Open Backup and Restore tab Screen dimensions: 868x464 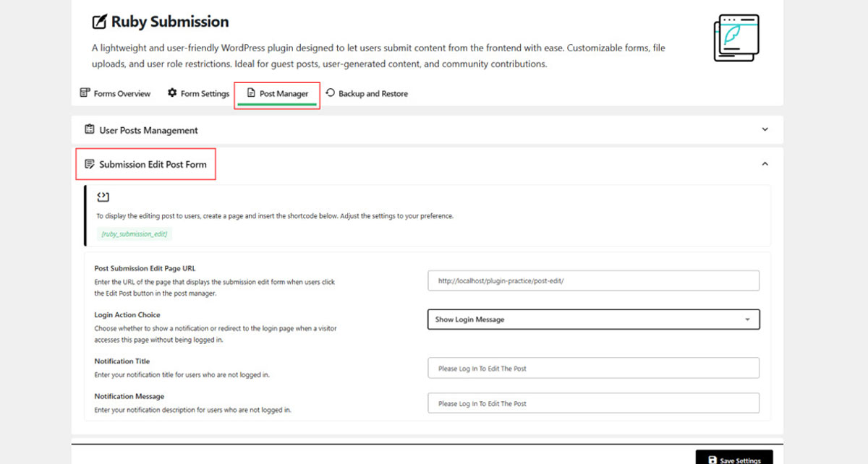coord(367,93)
